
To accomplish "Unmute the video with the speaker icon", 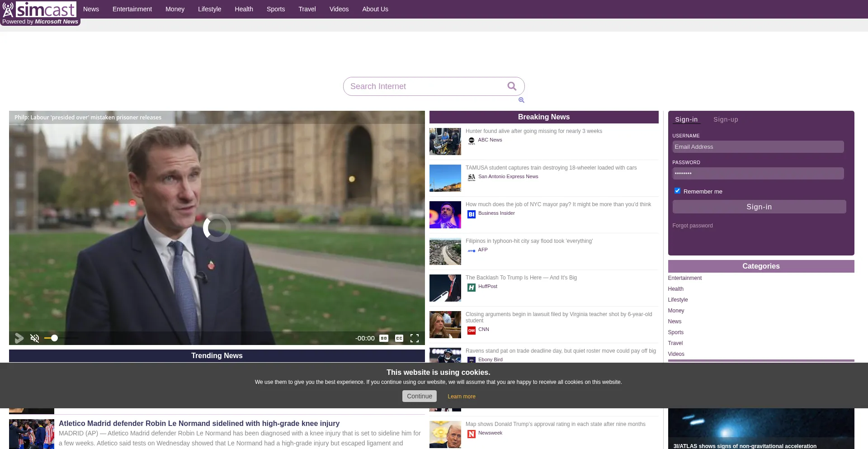I will coord(35,338).
